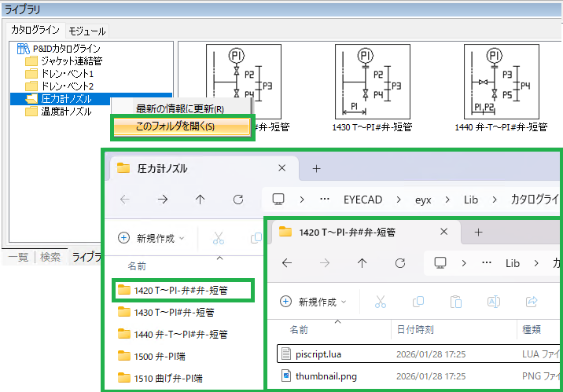Switch to the モジュール tab
Screen dimensions: 563x392
(86, 31)
